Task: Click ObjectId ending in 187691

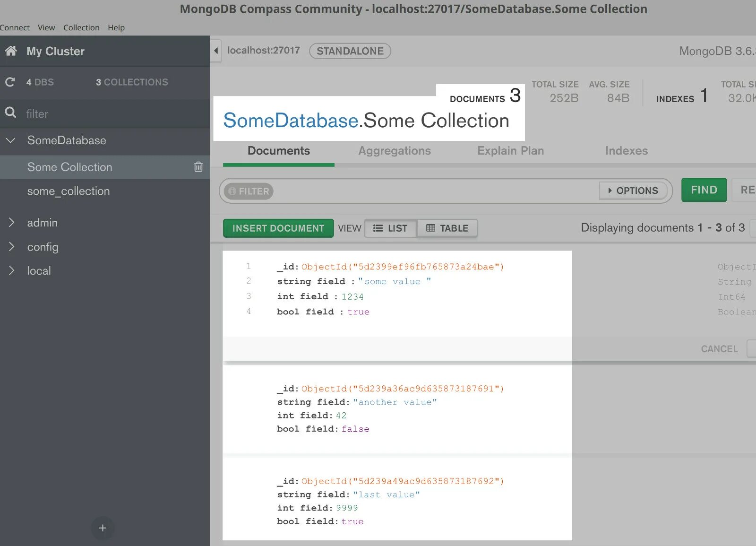Action: (403, 389)
